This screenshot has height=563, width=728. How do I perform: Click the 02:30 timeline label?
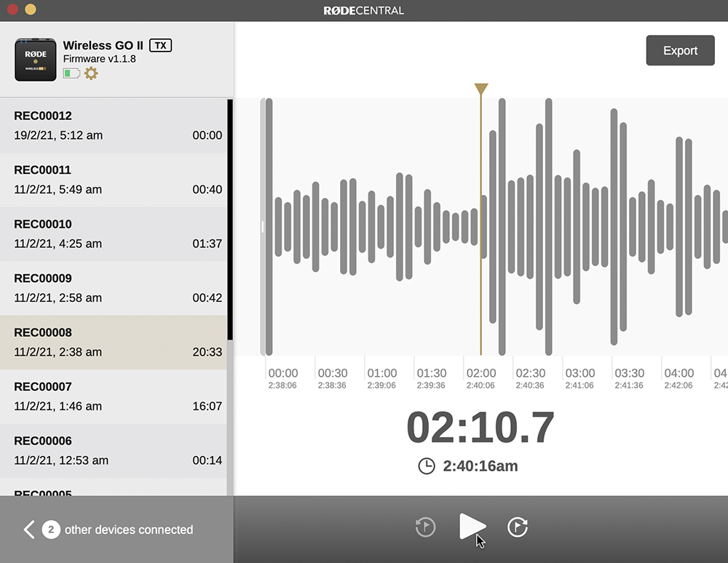tap(531, 373)
